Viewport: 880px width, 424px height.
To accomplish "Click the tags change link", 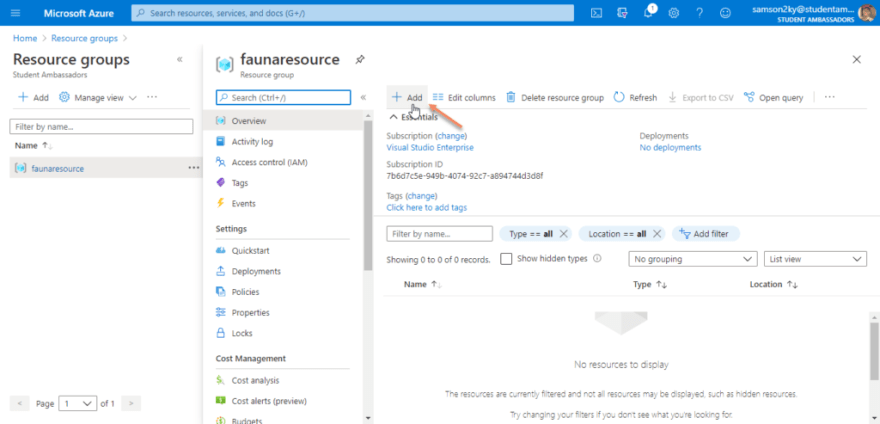I will (422, 195).
